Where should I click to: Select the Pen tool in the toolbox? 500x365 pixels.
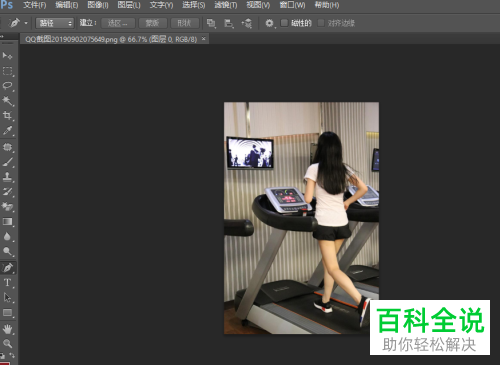pos(7,267)
